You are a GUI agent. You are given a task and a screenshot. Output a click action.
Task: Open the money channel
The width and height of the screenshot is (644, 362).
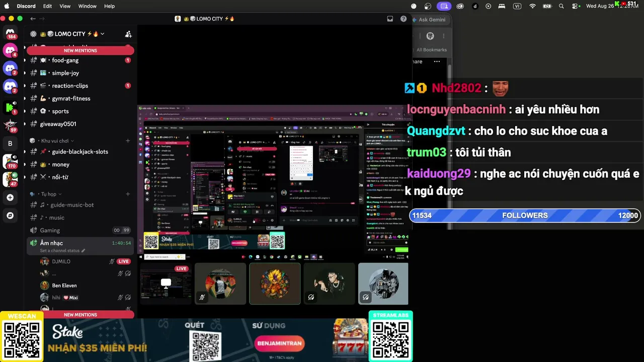79,164
